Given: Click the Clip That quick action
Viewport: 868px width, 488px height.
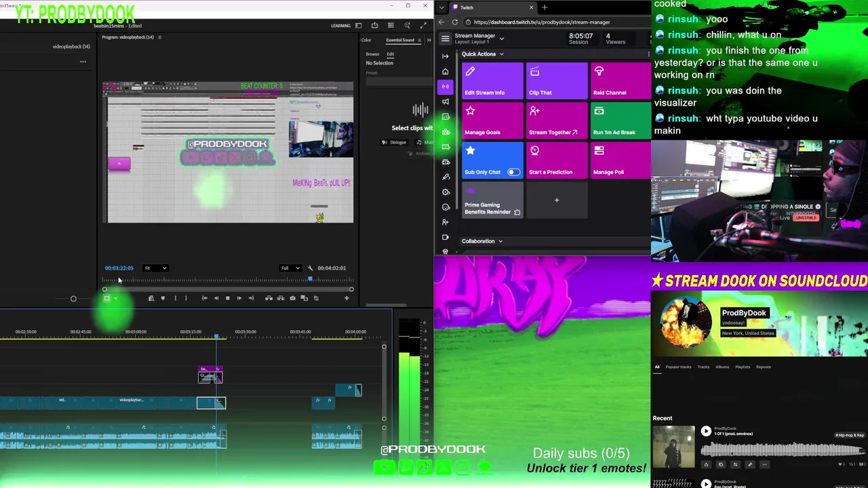Looking at the screenshot, I should point(557,81).
